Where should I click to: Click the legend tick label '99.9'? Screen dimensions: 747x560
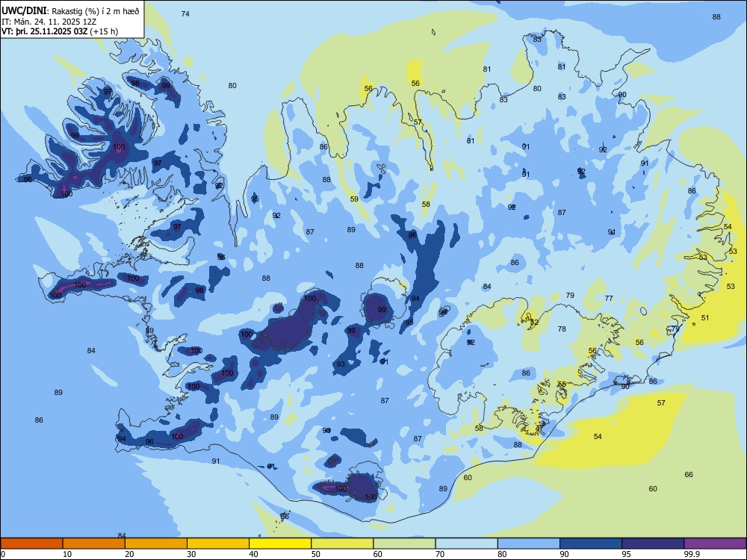(691, 554)
